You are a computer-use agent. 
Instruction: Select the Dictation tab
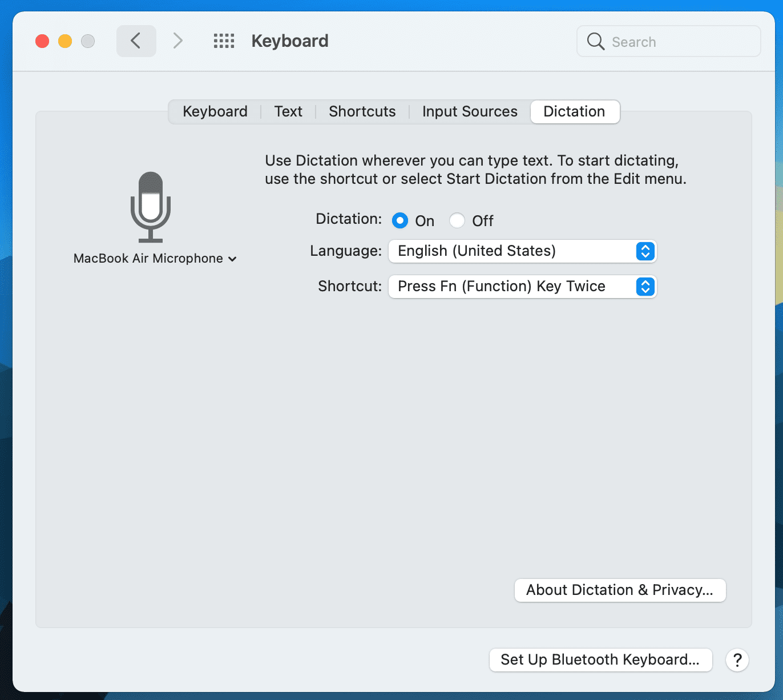tap(575, 111)
